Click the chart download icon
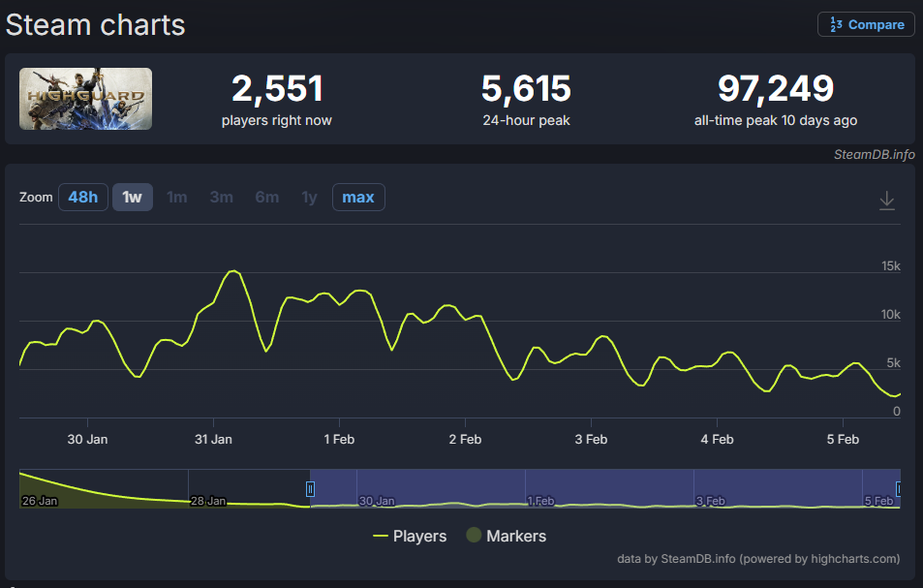 [x=886, y=201]
